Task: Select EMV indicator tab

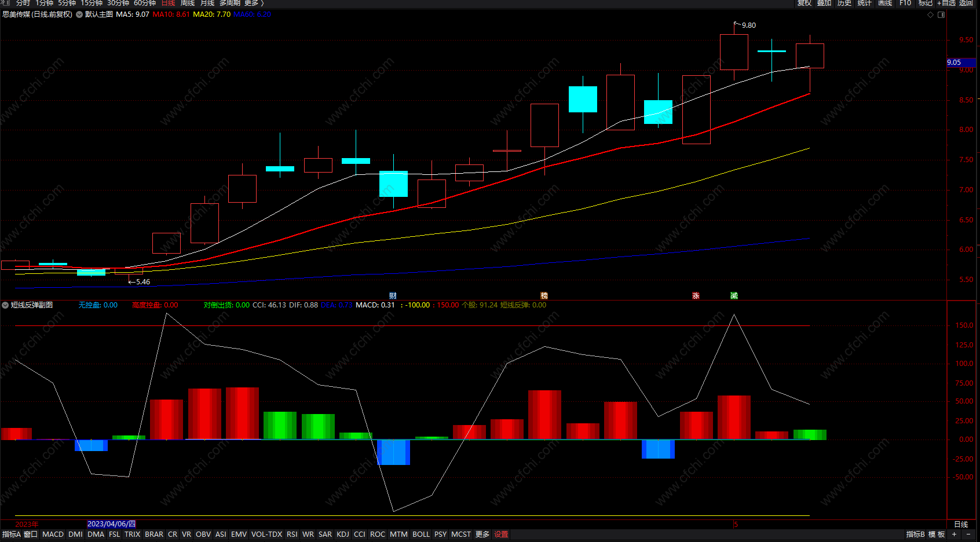Action: (239, 534)
